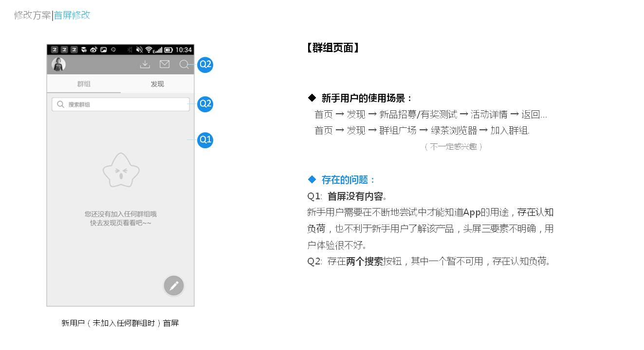Viewport: 644px width, 350px height.
Task: Switch to the 发现 tab
Action: pyautogui.click(x=157, y=84)
